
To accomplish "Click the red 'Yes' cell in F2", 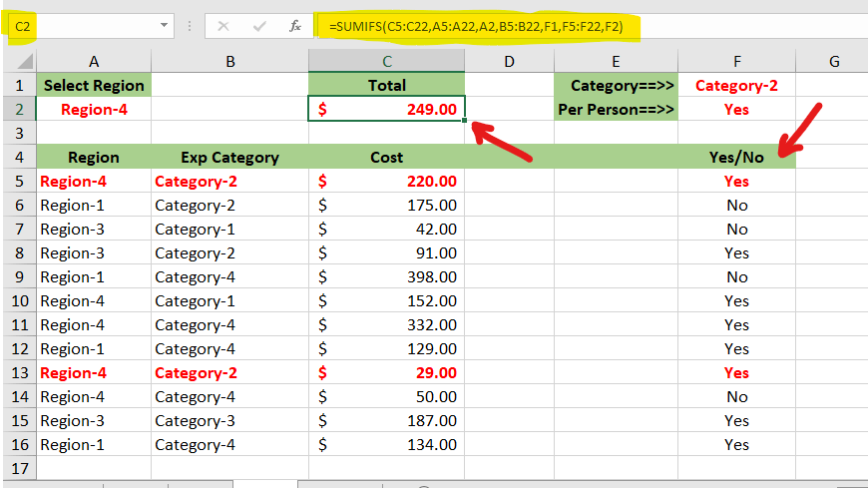I will coord(737,109).
